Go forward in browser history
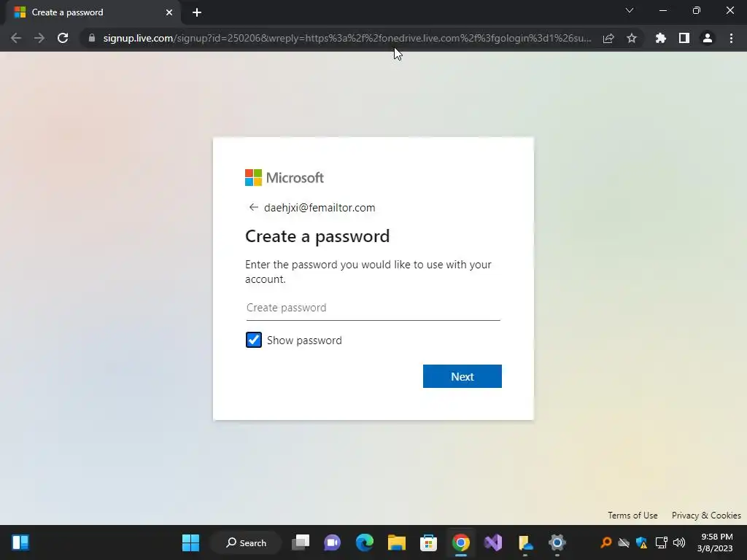747x560 pixels. (39, 38)
